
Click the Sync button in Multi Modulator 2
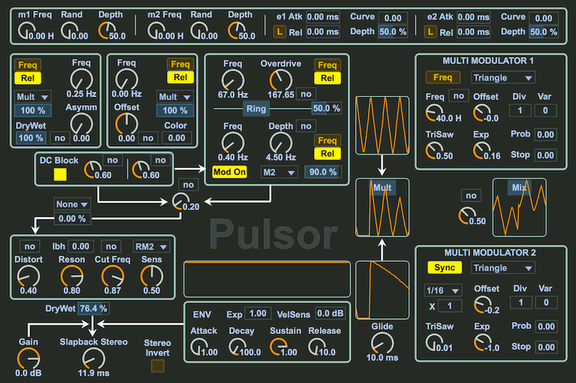click(x=444, y=267)
